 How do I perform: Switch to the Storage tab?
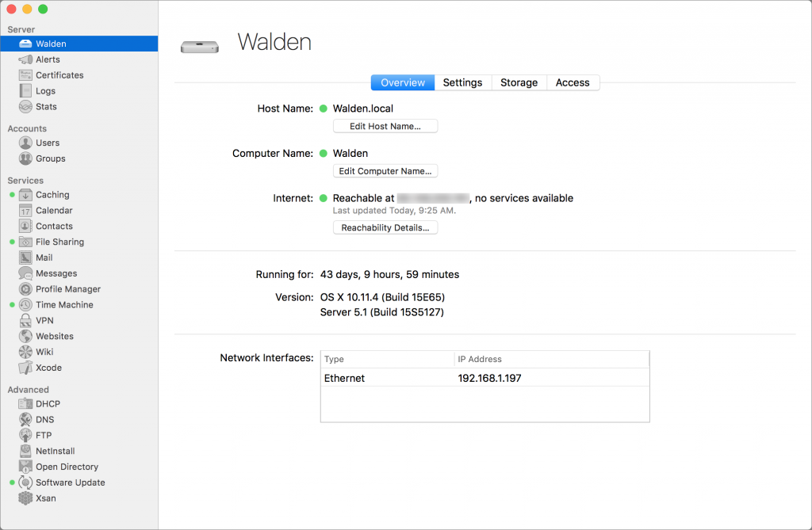[519, 82]
